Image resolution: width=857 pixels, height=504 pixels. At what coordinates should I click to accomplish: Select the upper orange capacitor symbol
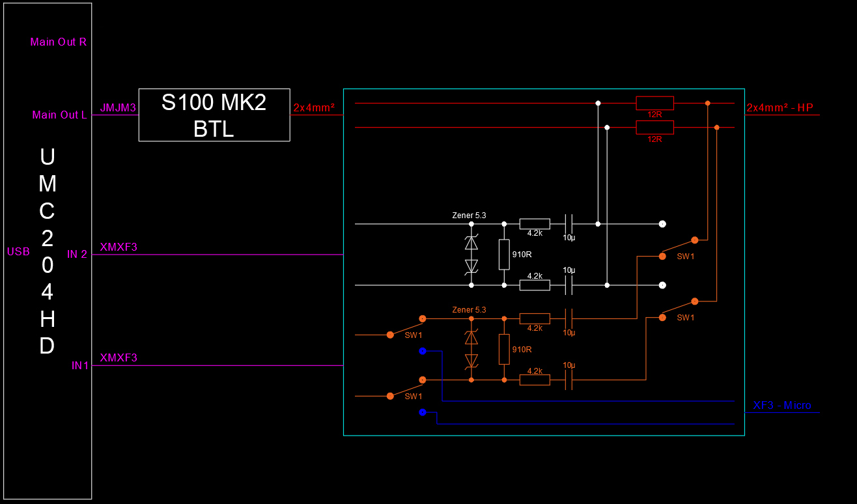pos(569,318)
